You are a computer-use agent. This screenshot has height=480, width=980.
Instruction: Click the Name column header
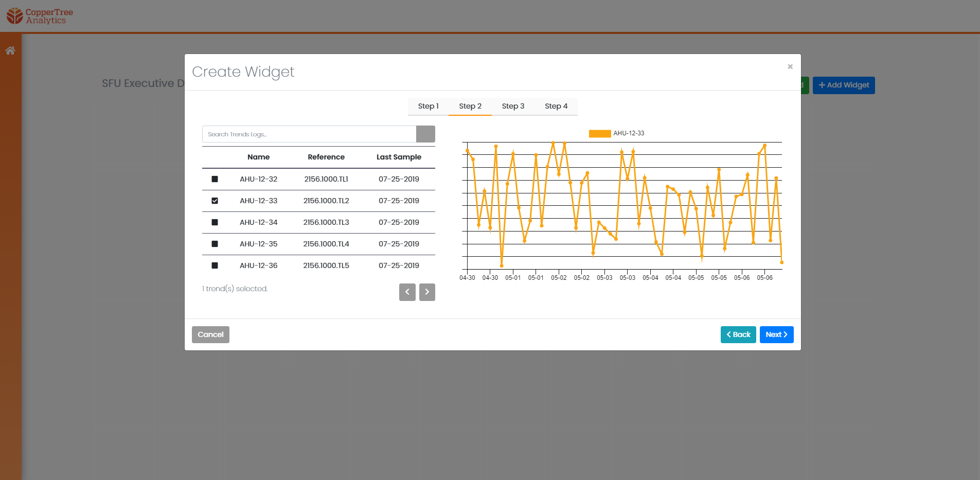(258, 157)
